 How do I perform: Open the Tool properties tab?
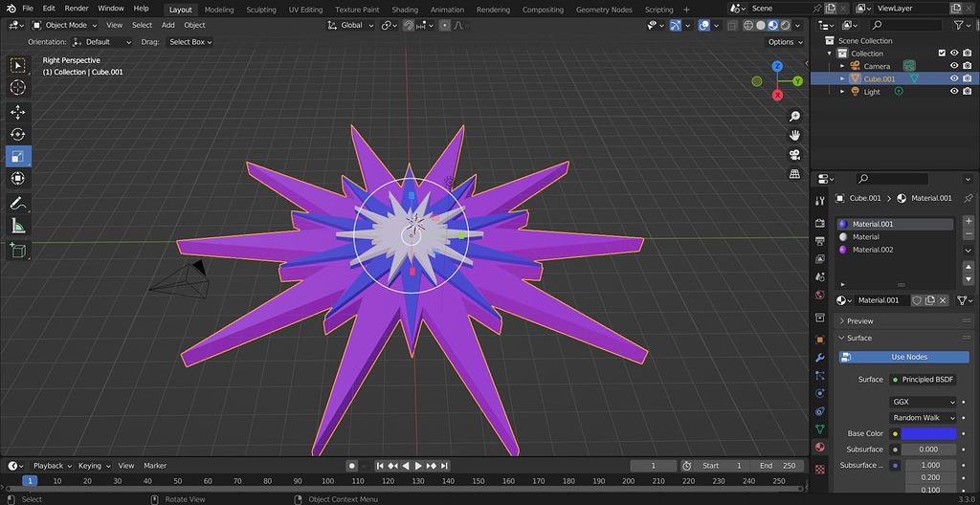(820, 201)
